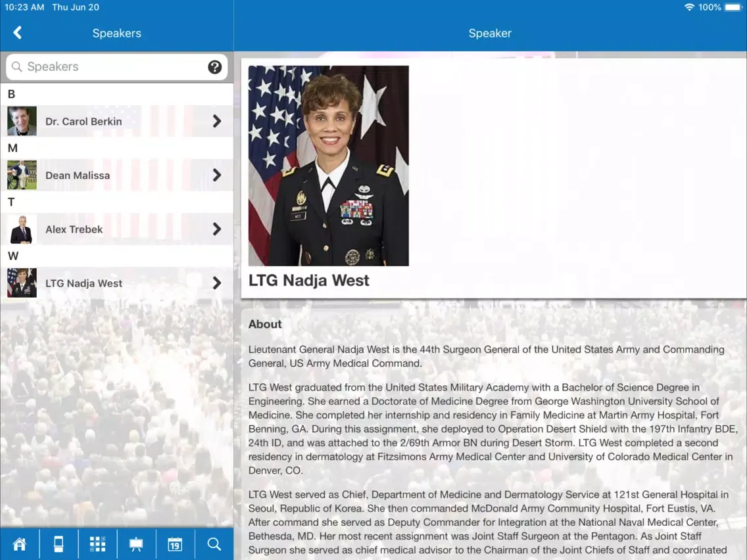Open the help question mark icon
This screenshot has height=560, width=747.
pos(215,66)
